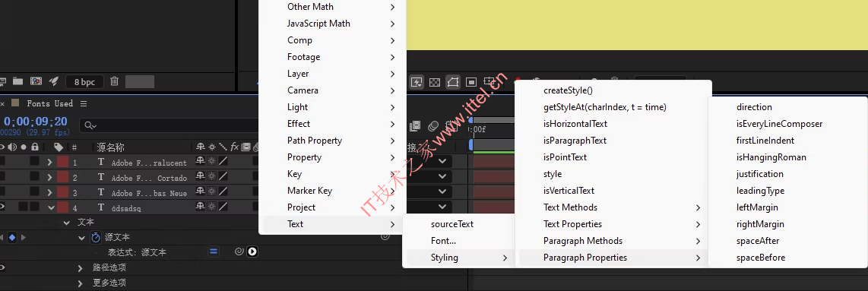The width and height of the screenshot is (868, 291).
Task: Open the 8 bpc color depth button
Action: pyautogui.click(x=84, y=82)
